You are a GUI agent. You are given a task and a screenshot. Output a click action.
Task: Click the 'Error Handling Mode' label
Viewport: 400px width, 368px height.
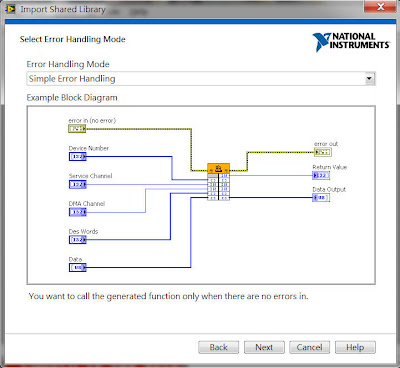point(68,64)
